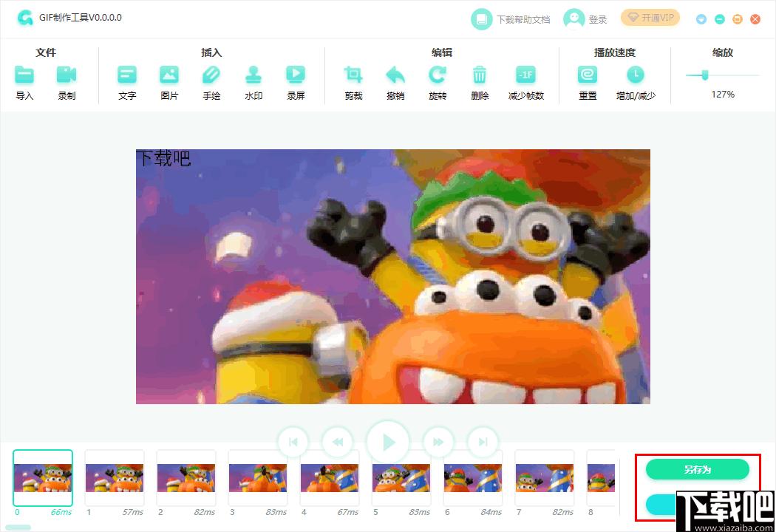776x532 pixels.
Task: Jump to the last frame
Action: 483,442
